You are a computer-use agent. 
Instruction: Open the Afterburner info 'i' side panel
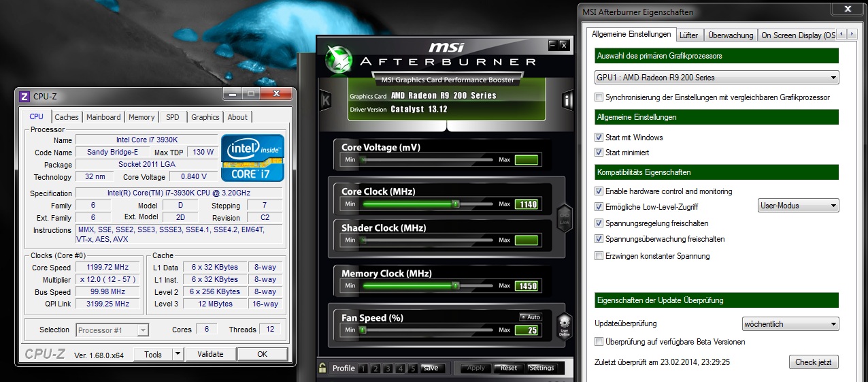567,100
